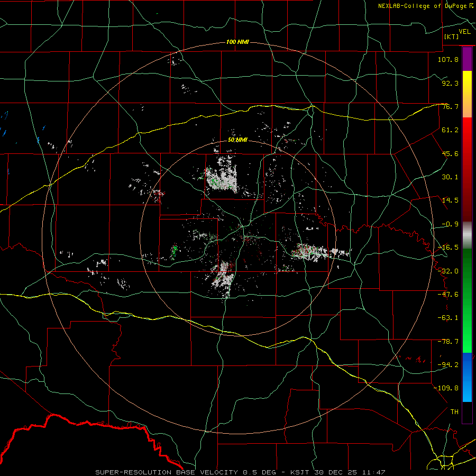476x476 pixels.
Task: Select the -16.5 velocity scale value
Action: [448, 248]
